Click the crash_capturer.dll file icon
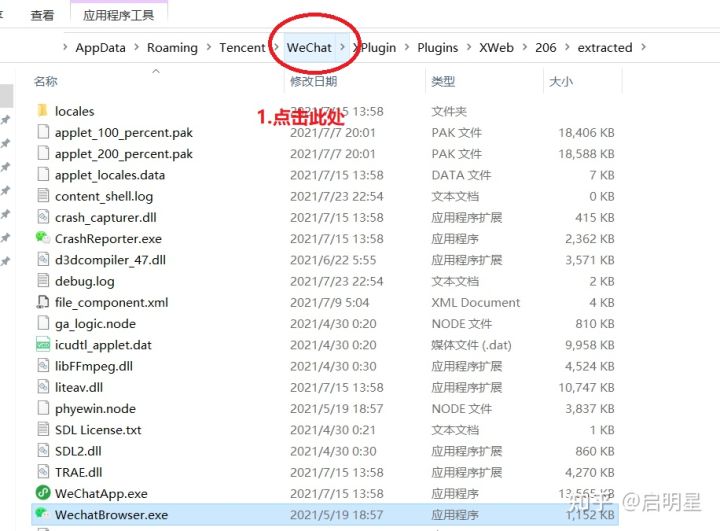The image size is (720, 531). coord(43,217)
